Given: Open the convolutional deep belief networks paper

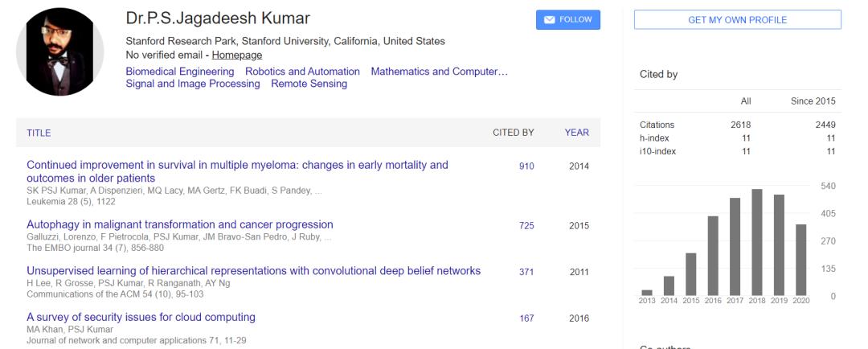Looking at the screenshot, I should click(253, 270).
